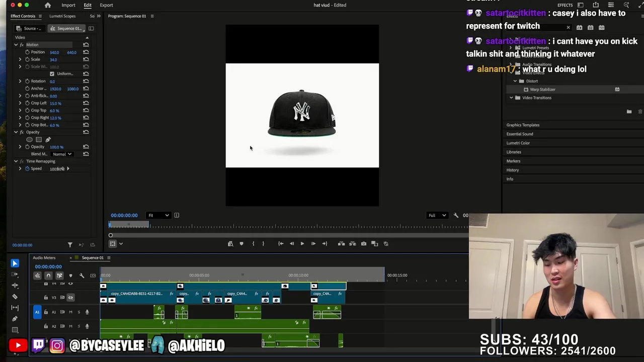The width and height of the screenshot is (644, 362).
Task: Mute track A1
Action: tap(70, 312)
